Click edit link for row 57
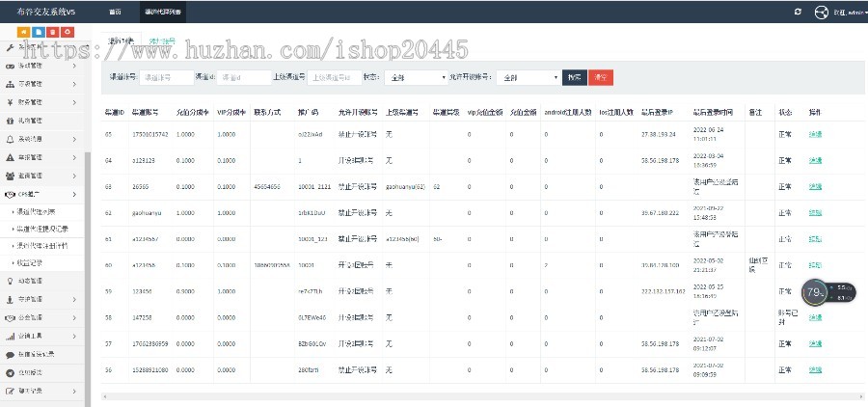This screenshot has height=407, width=868. click(x=815, y=343)
